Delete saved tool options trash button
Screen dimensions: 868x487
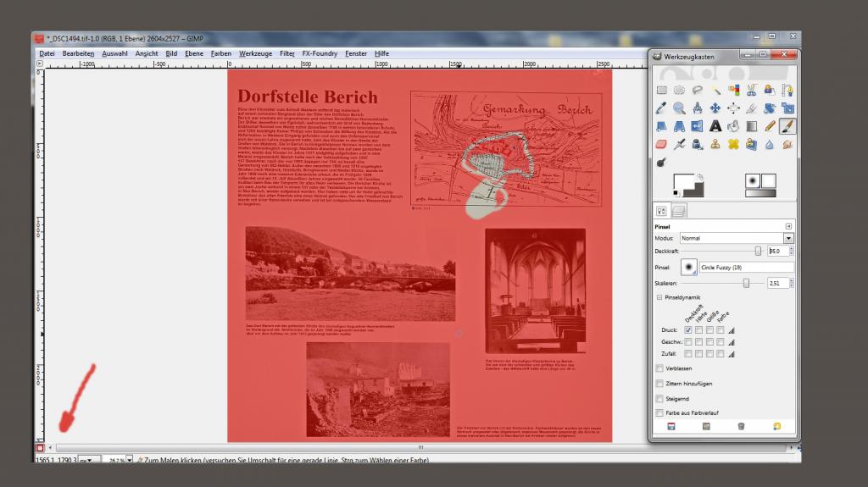741,426
